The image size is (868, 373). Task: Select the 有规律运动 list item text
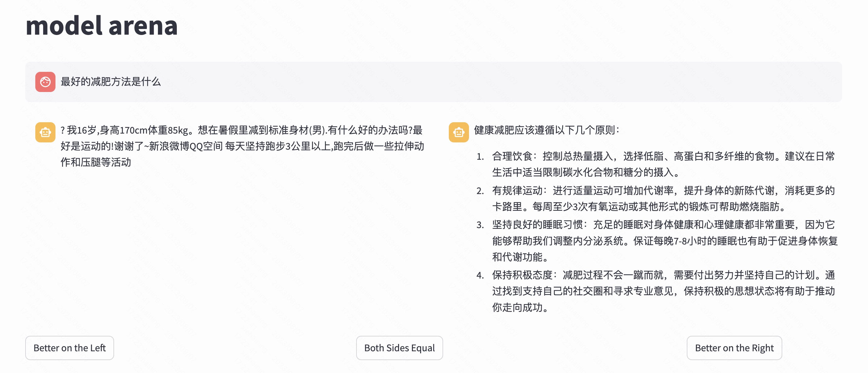(663, 198)
